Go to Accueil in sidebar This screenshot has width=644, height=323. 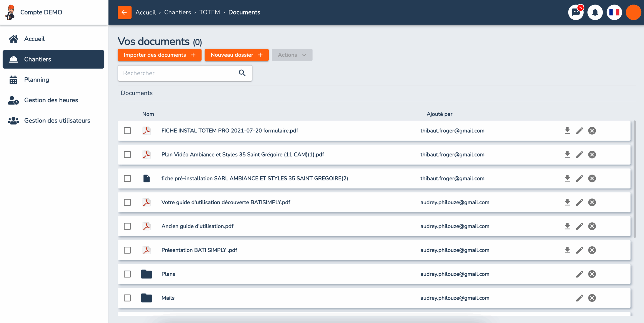53,39
